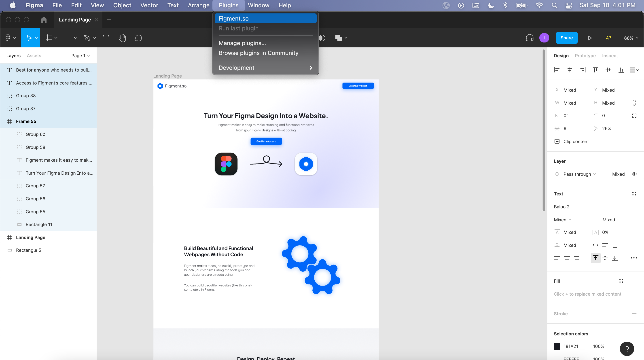Open the 66% zoom dropdown

tap(631, 38)
